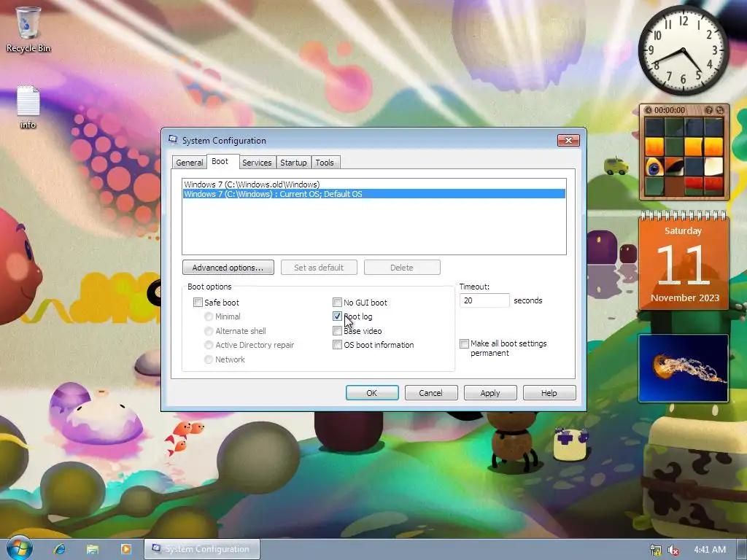Screen dimensions: 747x560
Task: Close the System Configuration window
Action: click(x=568, y=140)
